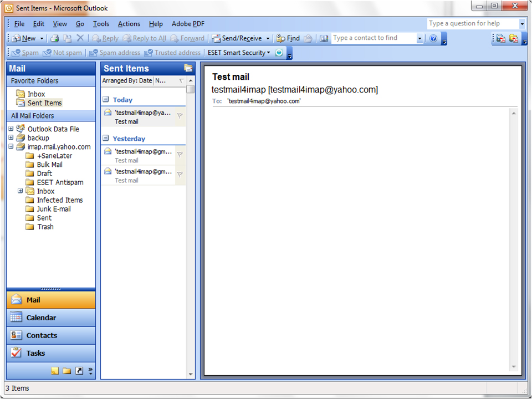Collapse the Yesterday group

106,138
